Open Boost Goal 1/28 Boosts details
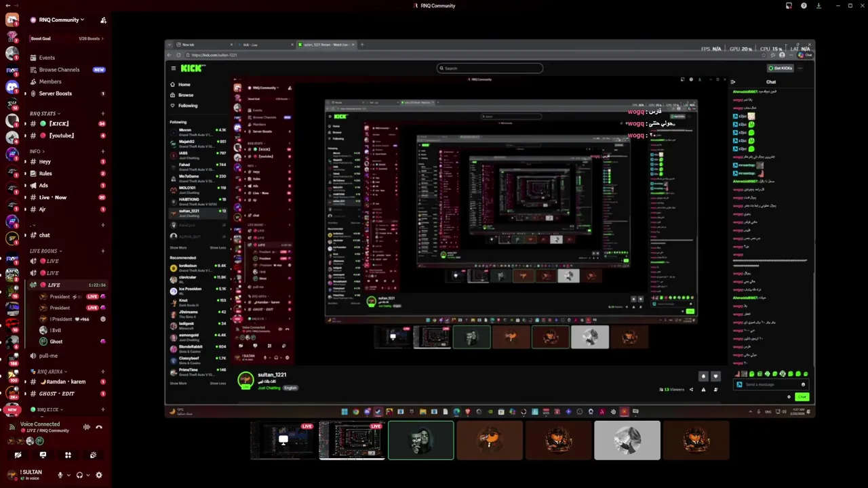This screenshot has height=488, width=868. (x=66, y=39)
